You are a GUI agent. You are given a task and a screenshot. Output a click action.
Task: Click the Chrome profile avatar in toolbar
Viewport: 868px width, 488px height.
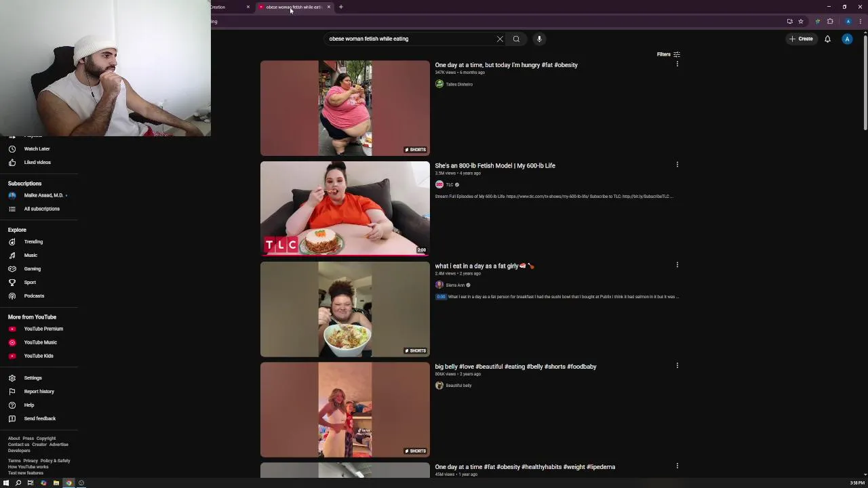click(x=848, y=21)
